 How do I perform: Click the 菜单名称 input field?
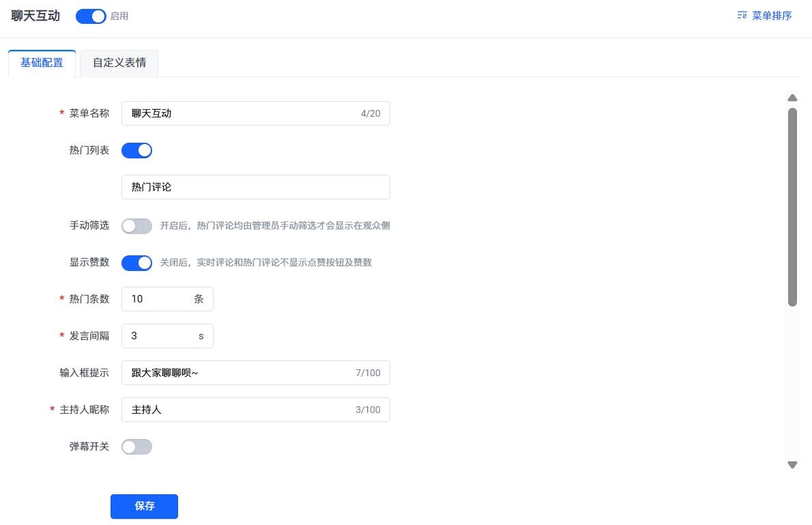click(x=255, y=113)
